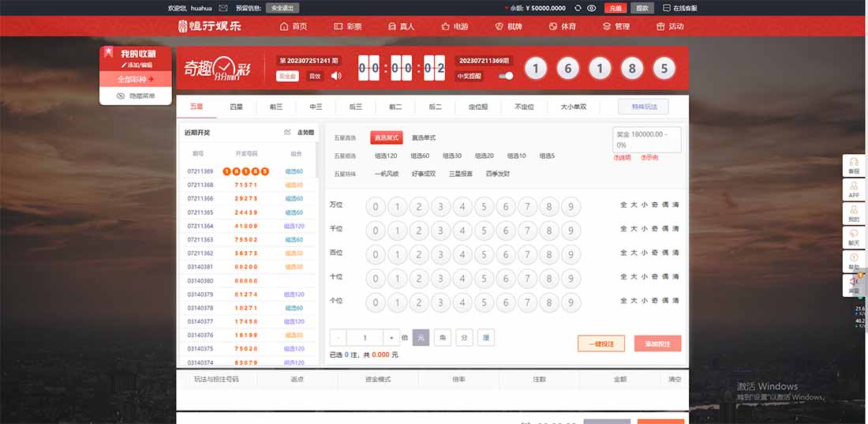This screenshot has width=868, height=424.
Task: Click the 充值 recharge button
Action: (x=615, y=8)
